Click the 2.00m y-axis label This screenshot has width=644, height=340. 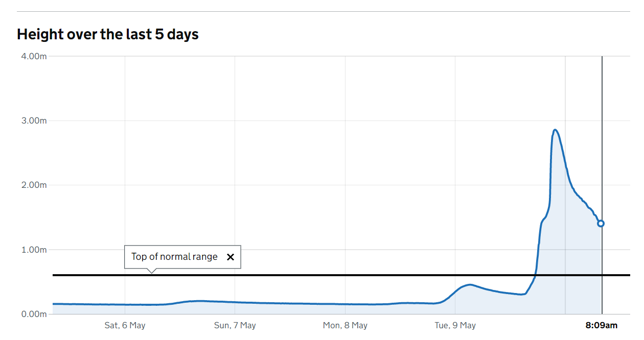[34, 185]
